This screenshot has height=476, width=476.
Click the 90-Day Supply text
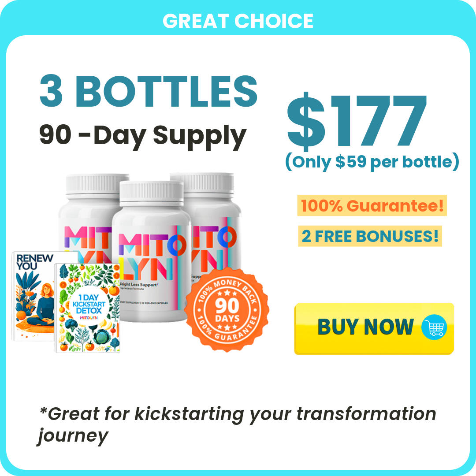(x=143, y=136)
